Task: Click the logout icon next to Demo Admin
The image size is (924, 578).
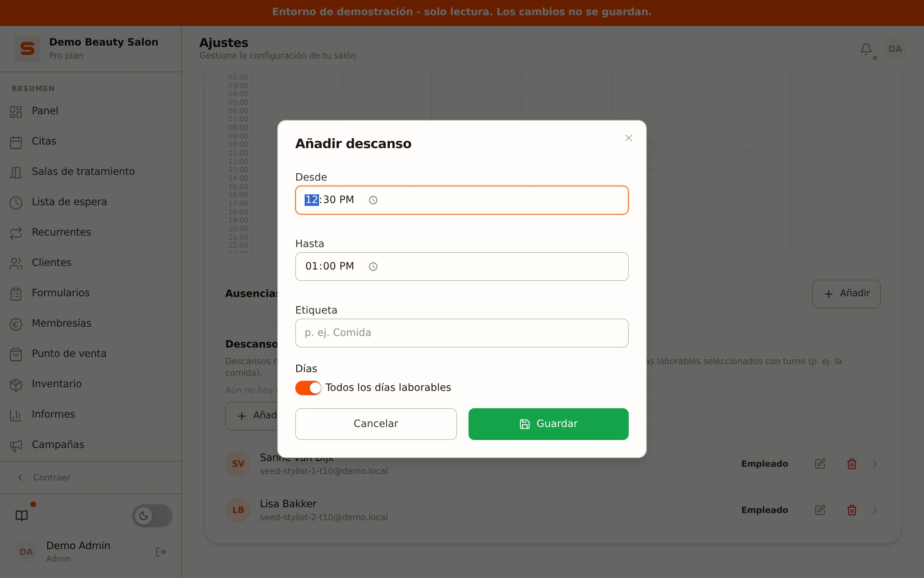Action: tap(161, 552)
